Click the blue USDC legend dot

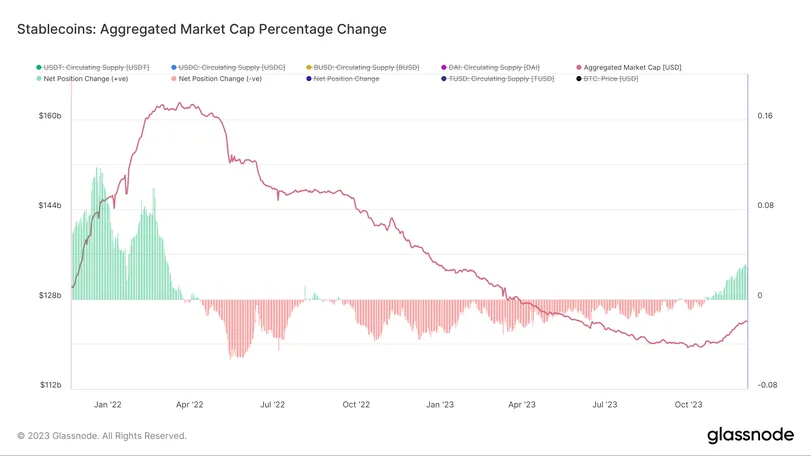(174, 67)
